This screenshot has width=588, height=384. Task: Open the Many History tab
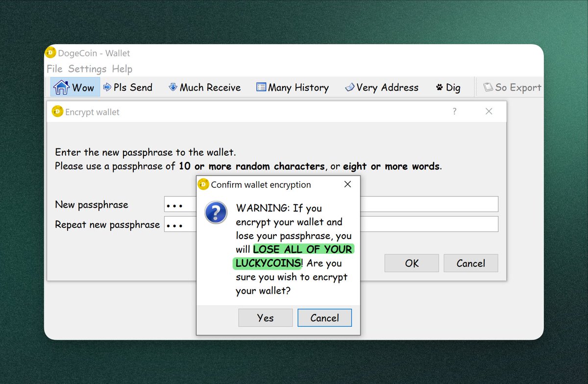click(x=292, y=87)
